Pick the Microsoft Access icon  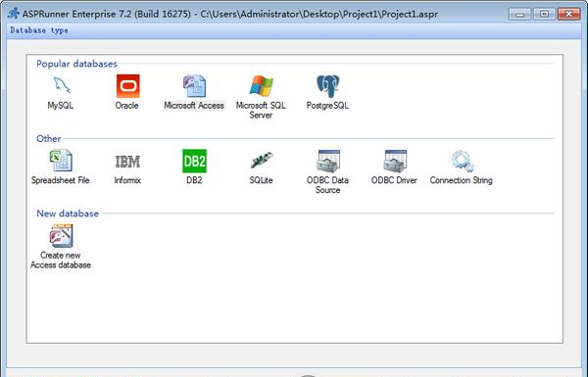click(x=194, y=86)
